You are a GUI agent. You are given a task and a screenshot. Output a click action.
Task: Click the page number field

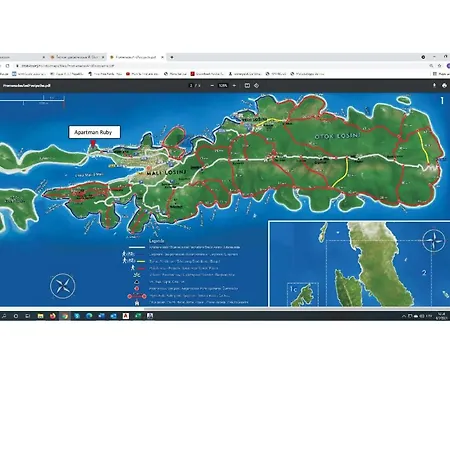pyautogui.click(x=191, y=86)
